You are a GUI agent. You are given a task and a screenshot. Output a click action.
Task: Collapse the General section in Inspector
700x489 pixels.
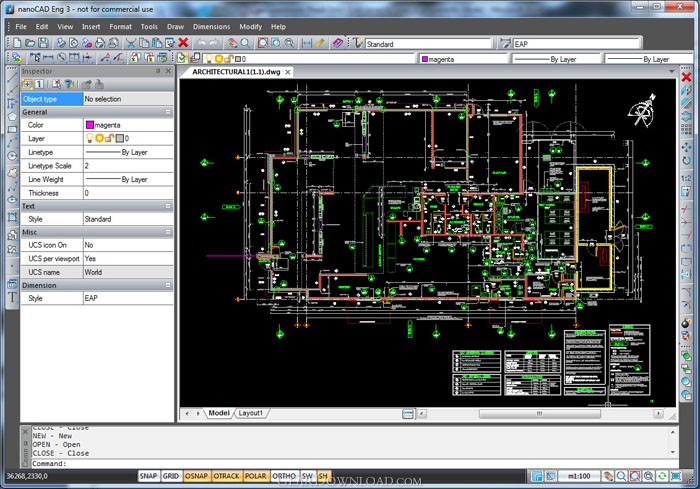point(168,112)
